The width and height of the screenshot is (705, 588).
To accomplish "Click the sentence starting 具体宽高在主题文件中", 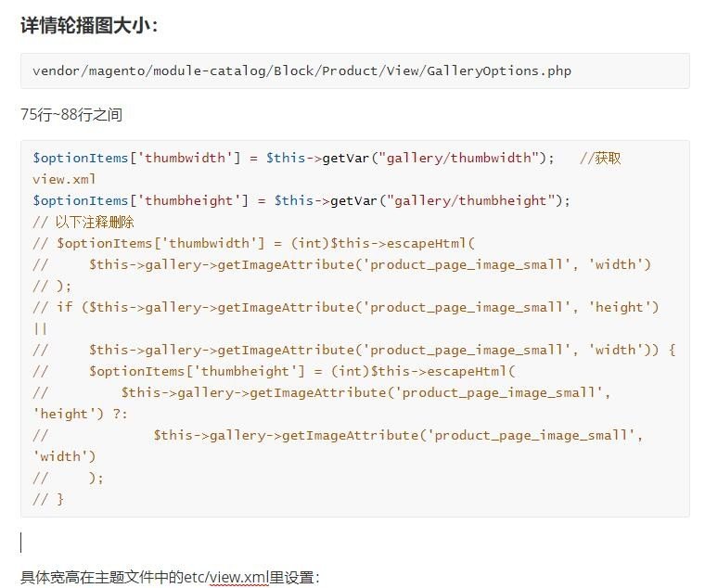I will click(x=170, y=577).
